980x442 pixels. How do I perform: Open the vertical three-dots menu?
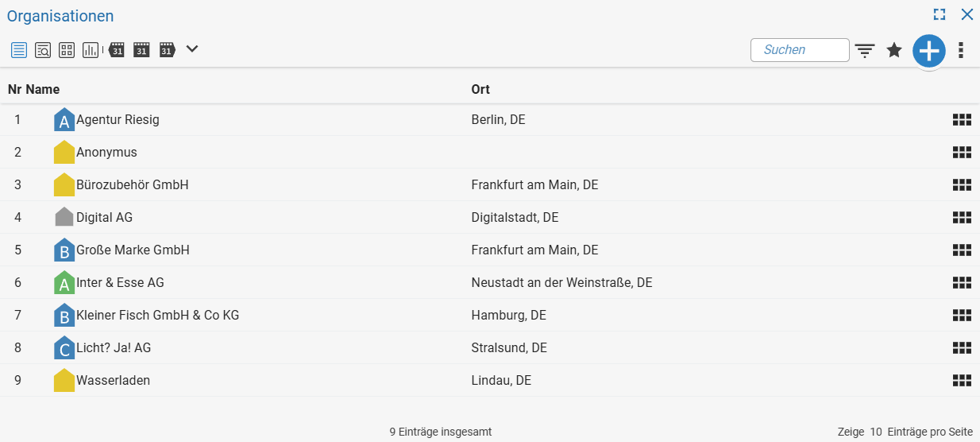point(961,50)
